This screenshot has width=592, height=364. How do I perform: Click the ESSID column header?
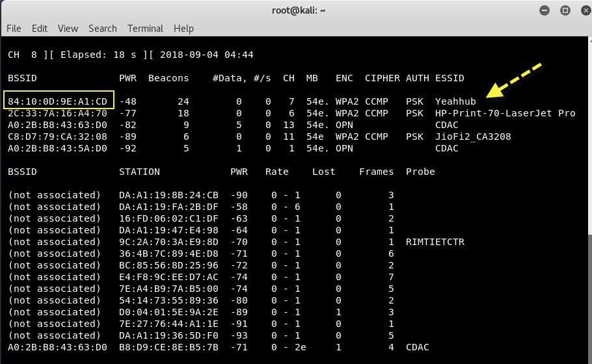point(450,78)
